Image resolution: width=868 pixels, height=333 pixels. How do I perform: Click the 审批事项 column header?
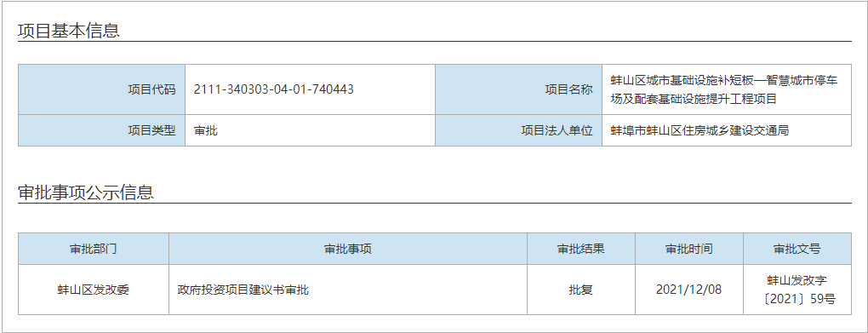pos(348,249)
